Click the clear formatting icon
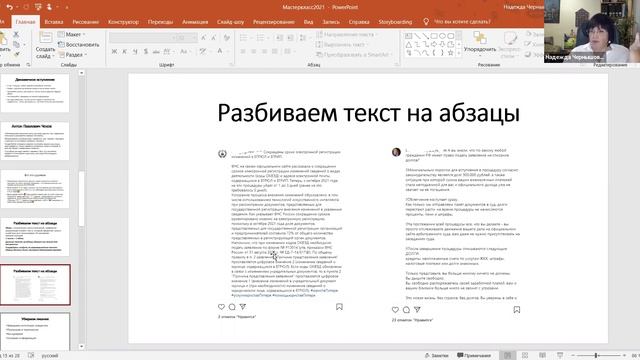 tap(227, 38)
